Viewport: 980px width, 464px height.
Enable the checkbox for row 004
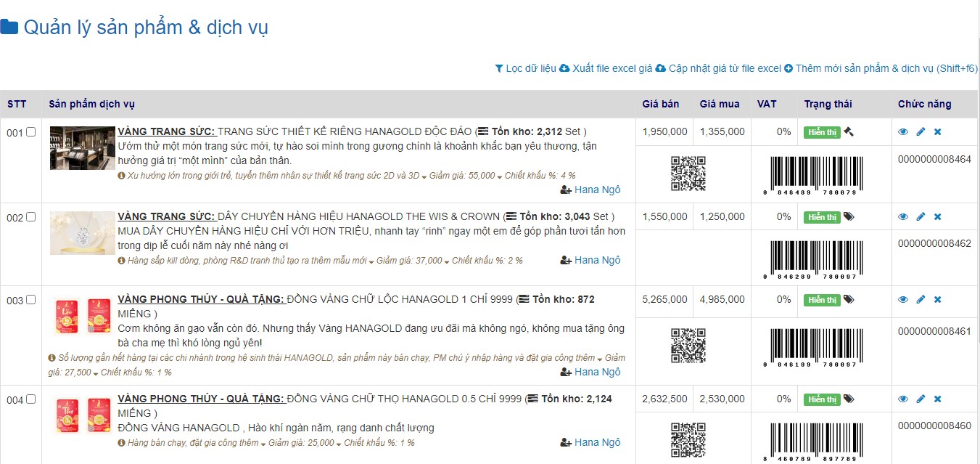(30, 399)
